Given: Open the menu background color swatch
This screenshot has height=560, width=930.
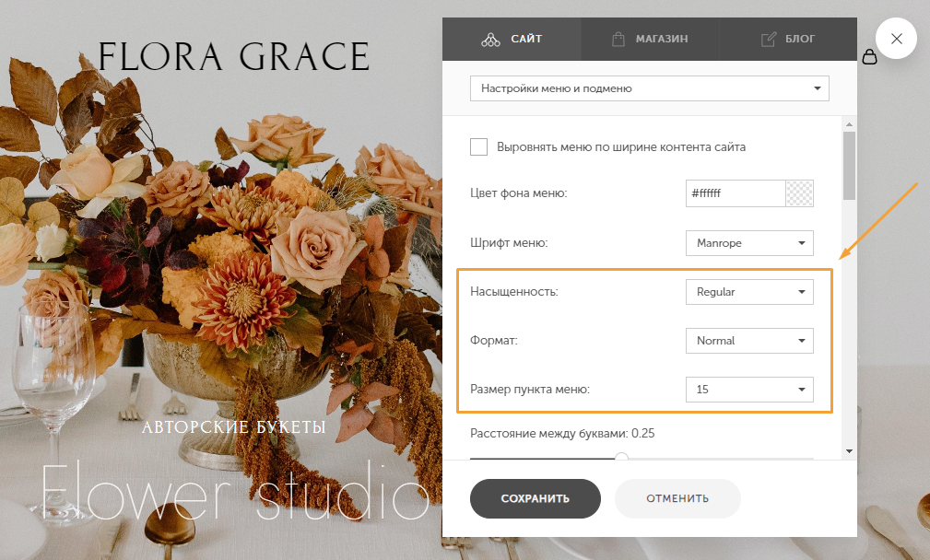Looking at the screenshot, I should [799, 193].
